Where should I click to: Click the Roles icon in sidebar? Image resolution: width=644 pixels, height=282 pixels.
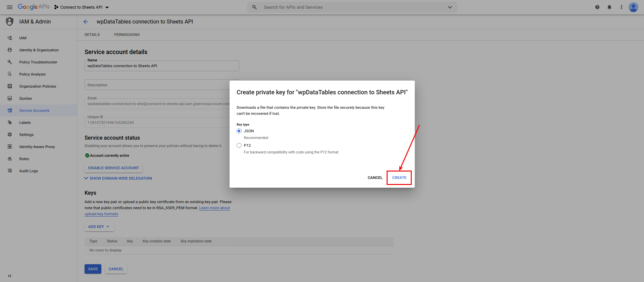[10, 159]
